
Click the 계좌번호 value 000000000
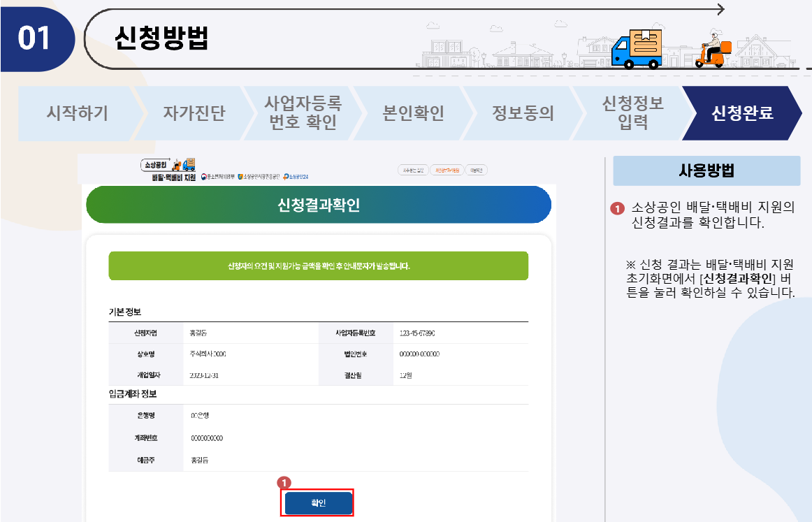pos(207,438)
